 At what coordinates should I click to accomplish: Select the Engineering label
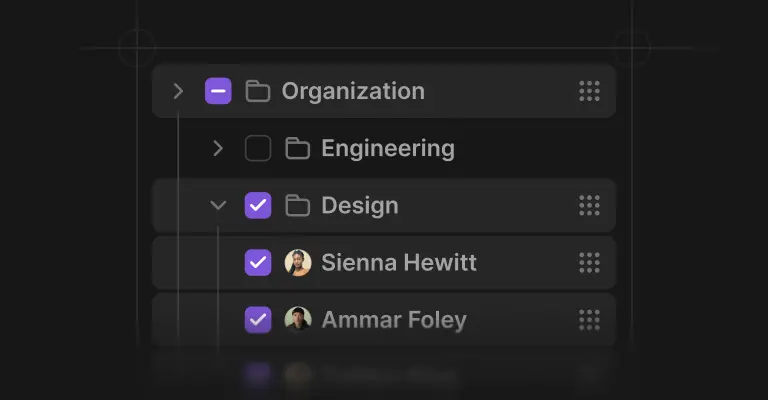pyautogui.click(x=388, y=149)
